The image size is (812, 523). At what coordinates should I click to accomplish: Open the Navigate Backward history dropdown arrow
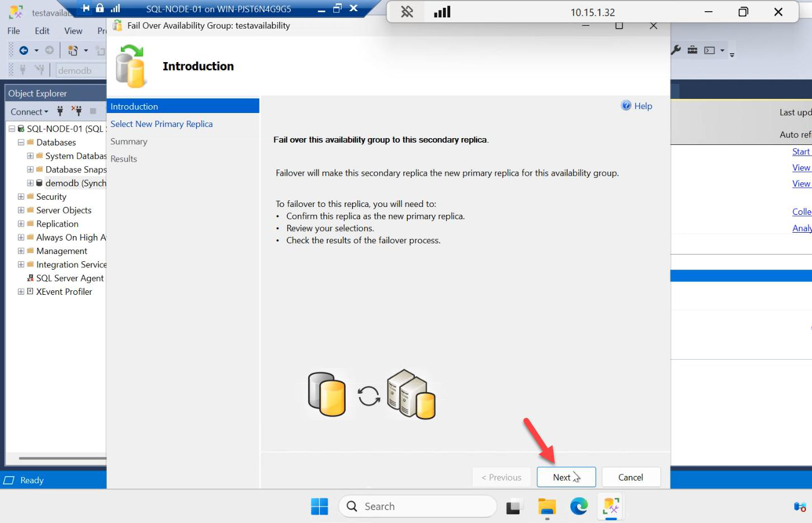(36, 50)
